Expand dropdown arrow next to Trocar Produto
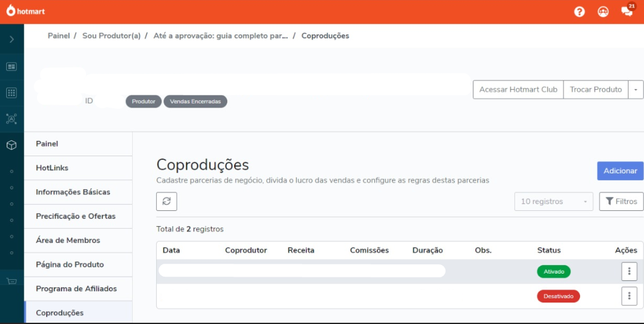This screenshot has height=324, width=644. click(636, 90)
